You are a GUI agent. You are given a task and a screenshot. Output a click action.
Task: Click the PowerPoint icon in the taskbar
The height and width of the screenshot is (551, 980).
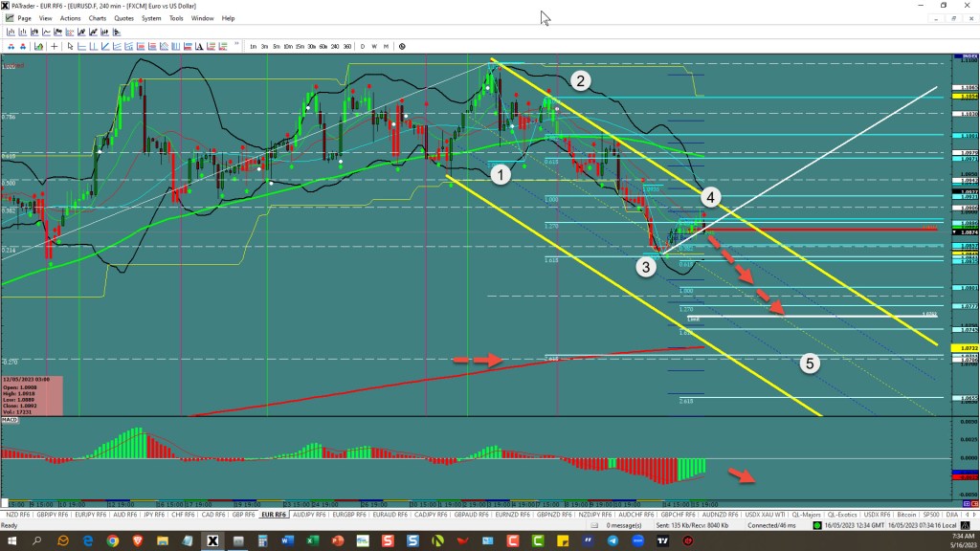pos(336,540)
